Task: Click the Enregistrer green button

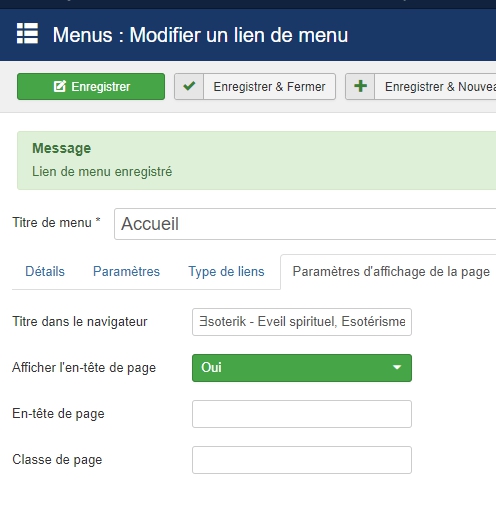Action: (x=91, y=87)
